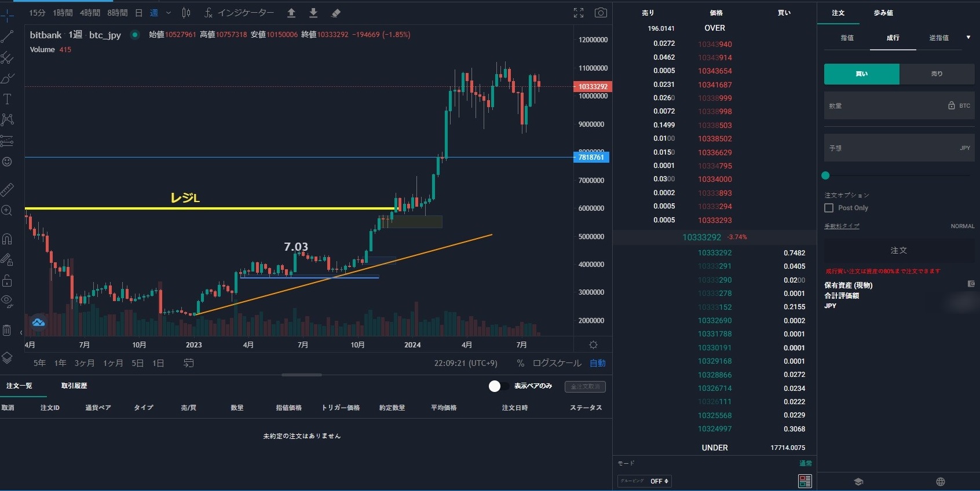
Task: Click the 全注文取消 cancel all button
Action: coord(585,386)
